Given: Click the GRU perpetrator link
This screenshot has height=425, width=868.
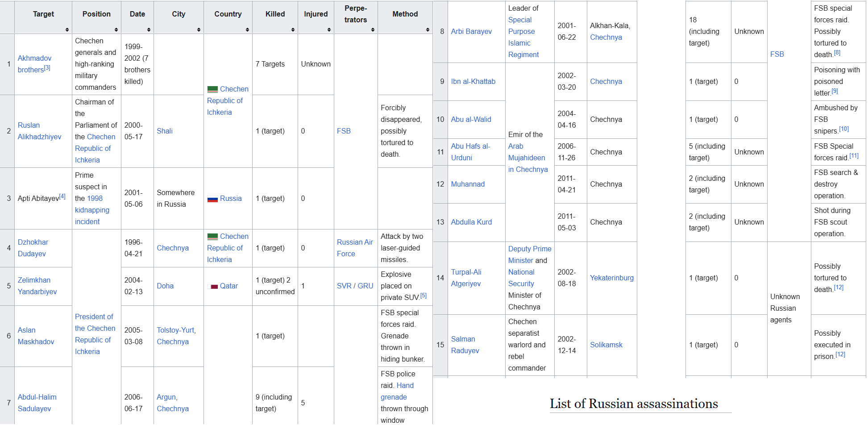Looking at the screenshot, I should (x=365, y=286).
